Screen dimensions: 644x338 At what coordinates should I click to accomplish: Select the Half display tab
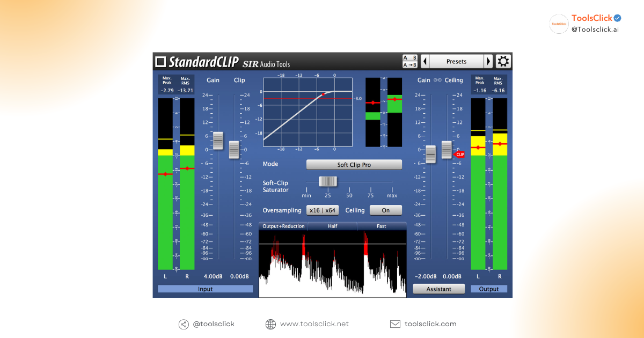pyautogui.click(x=333, y=226)
